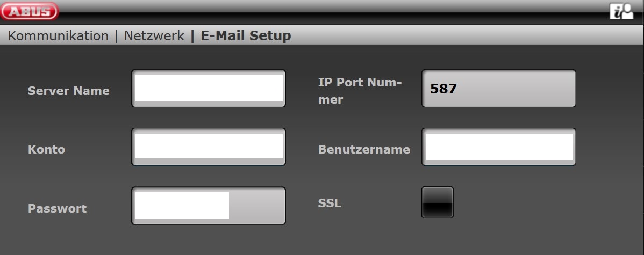Focus the Server Name input field
The image size is (644, 255).
point(209,88)
